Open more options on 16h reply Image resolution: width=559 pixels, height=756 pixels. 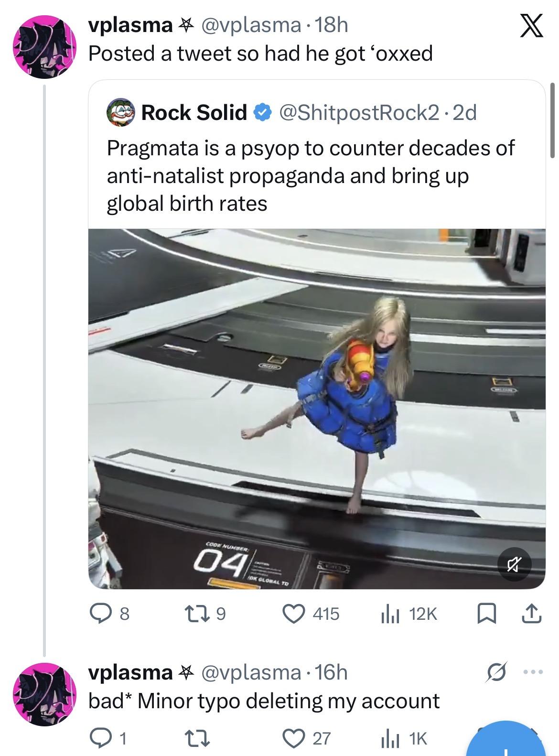coord(533,672)
